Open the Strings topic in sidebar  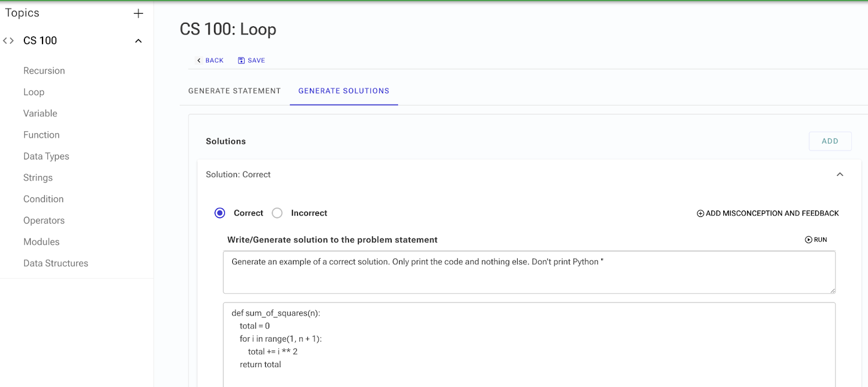pos(38,178)
